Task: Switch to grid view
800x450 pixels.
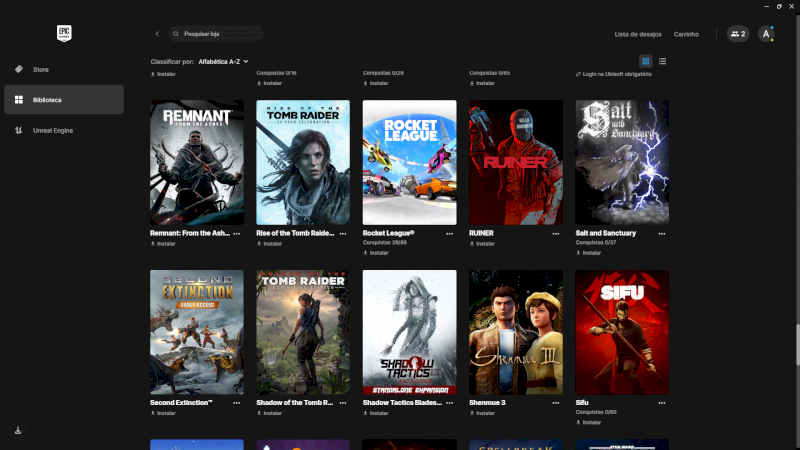Action: pos(646,61)
